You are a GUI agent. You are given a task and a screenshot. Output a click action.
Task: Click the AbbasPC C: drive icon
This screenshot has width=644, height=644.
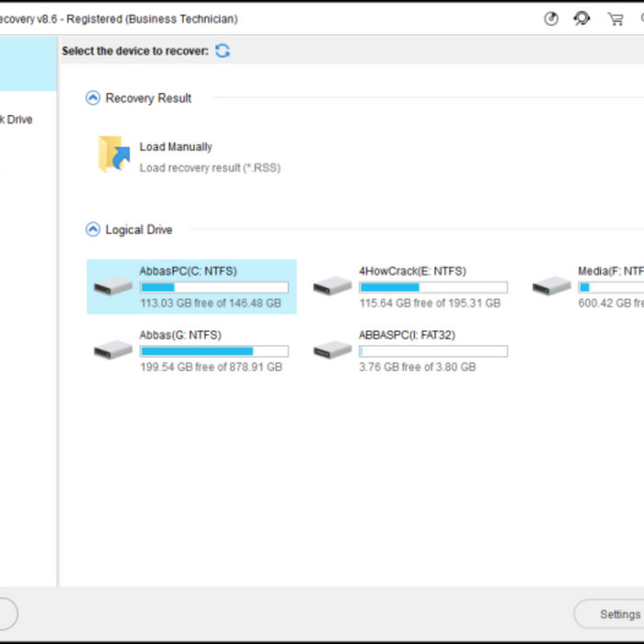click(x=113, y=286)
